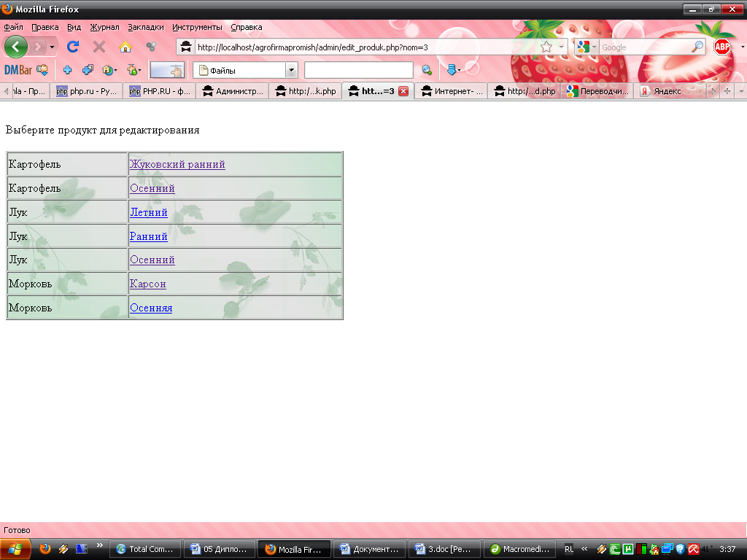Open the Adblock Plus dropdown arrow
This screenshot has height=560, width=747.
[742, 47]
